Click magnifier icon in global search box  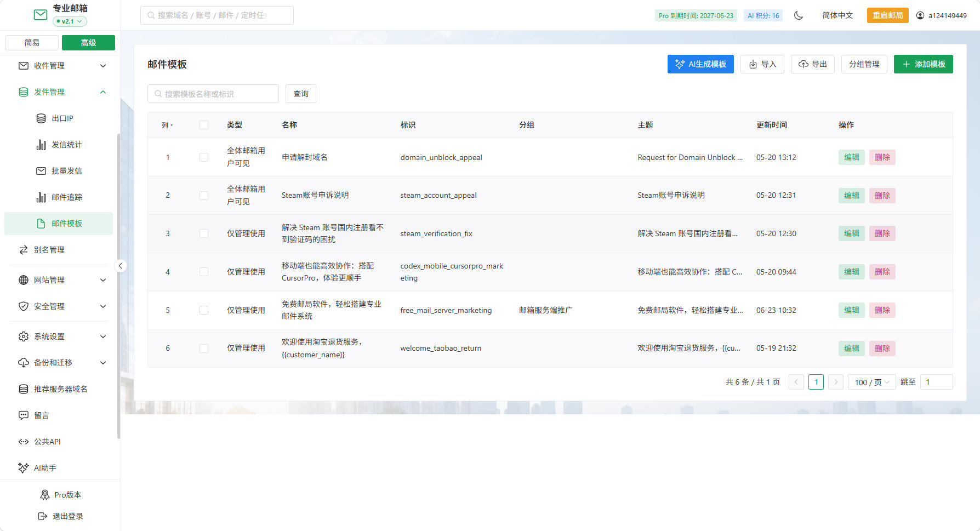coord(151,15)
